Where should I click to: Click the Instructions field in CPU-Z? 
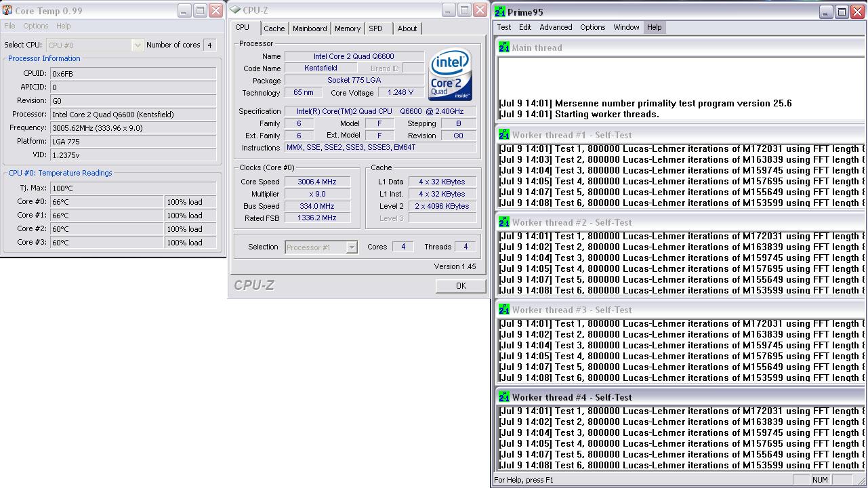[x=380, y=147]
